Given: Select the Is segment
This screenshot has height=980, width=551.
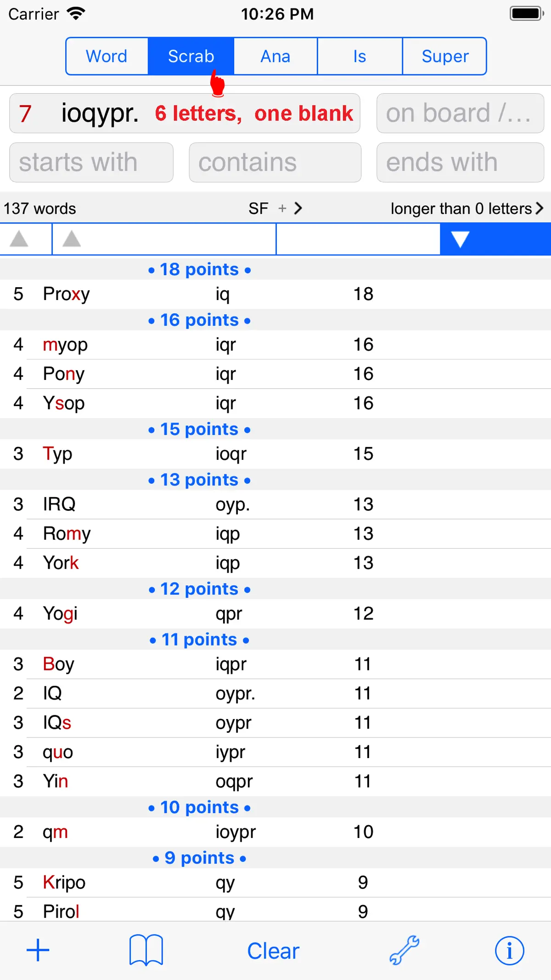Looking at the screenshot, I should pos(360,56).
